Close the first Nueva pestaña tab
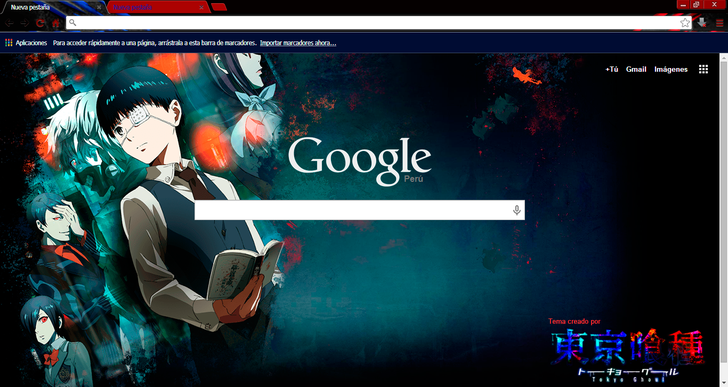This screenshot has width=728, height=387. point(99,7)
